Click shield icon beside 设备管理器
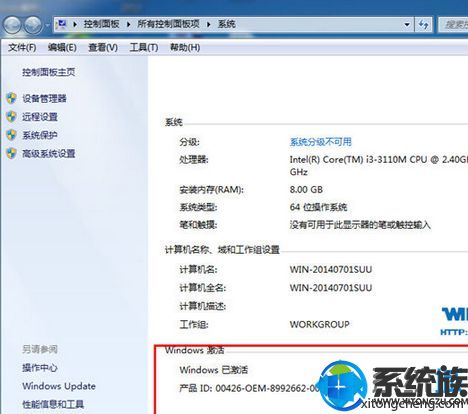Viewport: 468px width, 414px height. pos(12,98)
